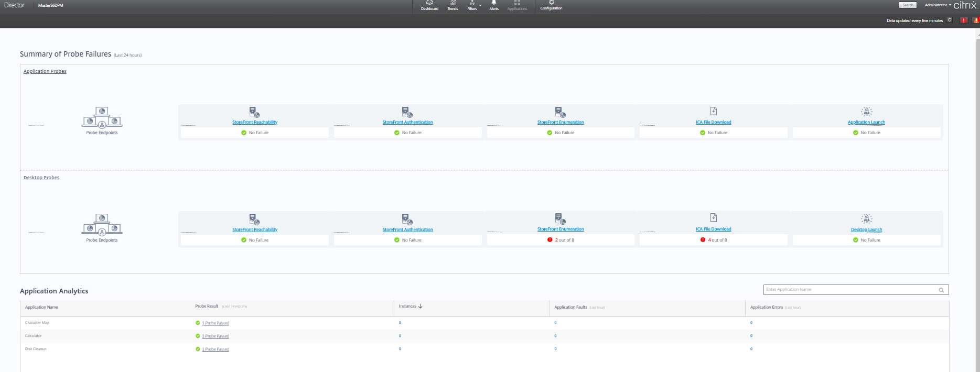
Task: Click the Search button in the header
Action: tap(908, 5)
